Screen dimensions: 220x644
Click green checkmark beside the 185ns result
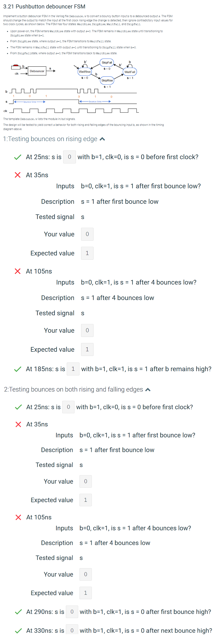coord(18,369)
